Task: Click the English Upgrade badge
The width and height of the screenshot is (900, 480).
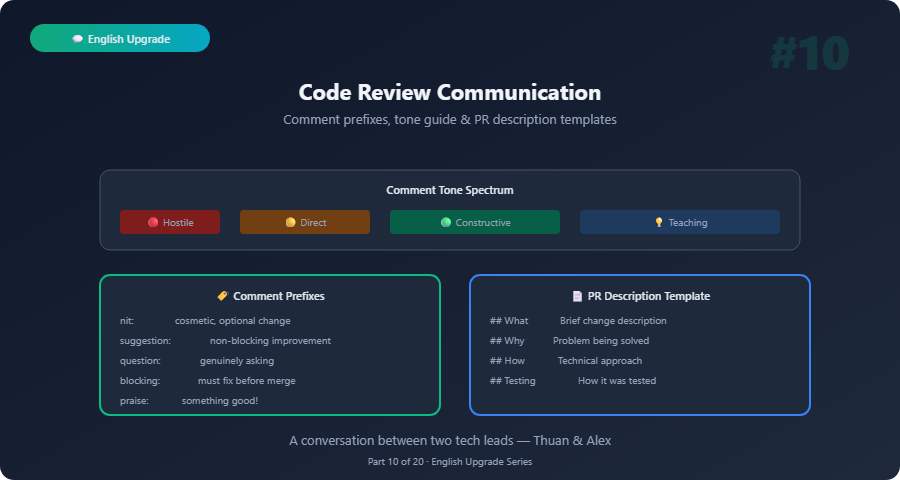Action: click(x=120, y=38)
